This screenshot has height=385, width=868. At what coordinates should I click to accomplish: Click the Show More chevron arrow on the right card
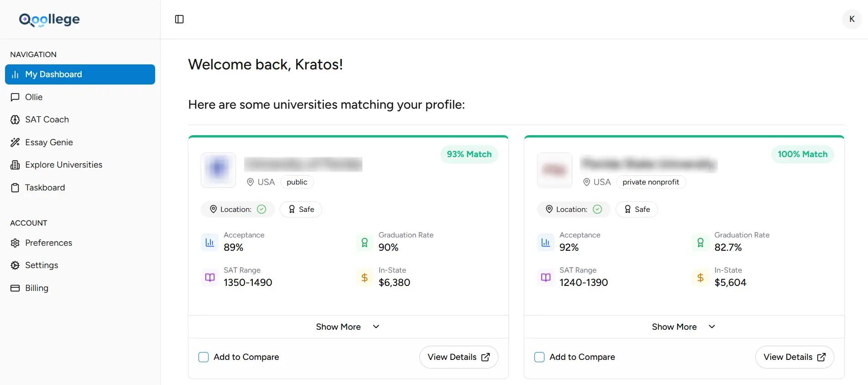[x=711, y=327]
